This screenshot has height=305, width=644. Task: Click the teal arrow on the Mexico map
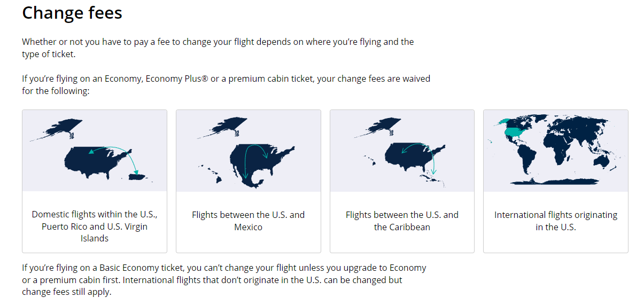[255, 159]
